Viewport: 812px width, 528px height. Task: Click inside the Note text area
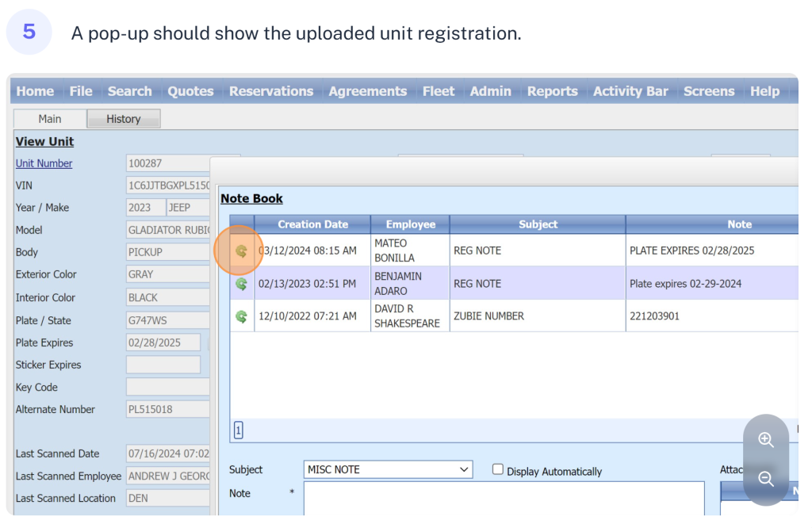click(x=504, y=498)
